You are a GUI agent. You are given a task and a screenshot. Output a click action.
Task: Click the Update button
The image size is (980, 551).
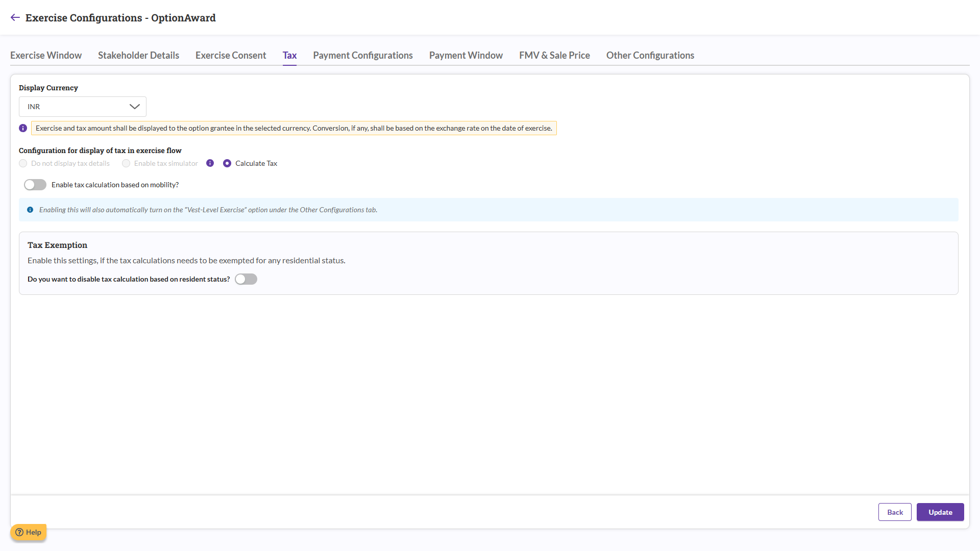940,512
